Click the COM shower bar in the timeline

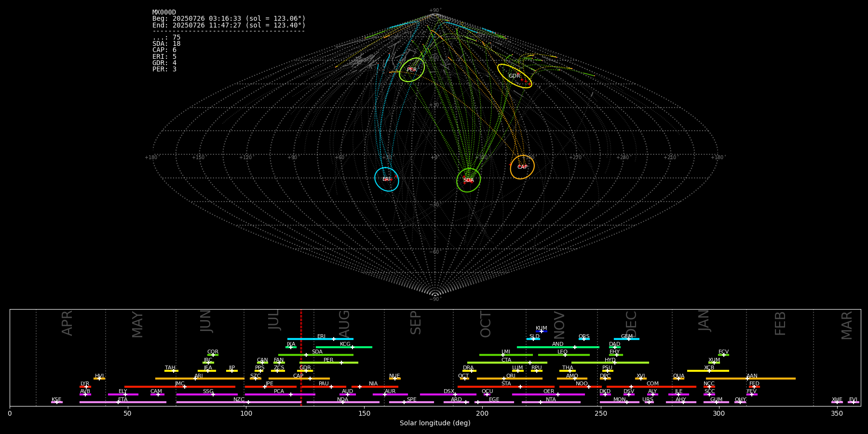coord(651,387)
